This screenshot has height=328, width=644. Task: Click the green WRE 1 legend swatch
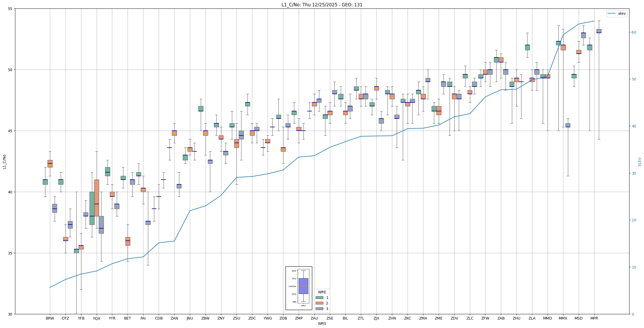(319, 298)
